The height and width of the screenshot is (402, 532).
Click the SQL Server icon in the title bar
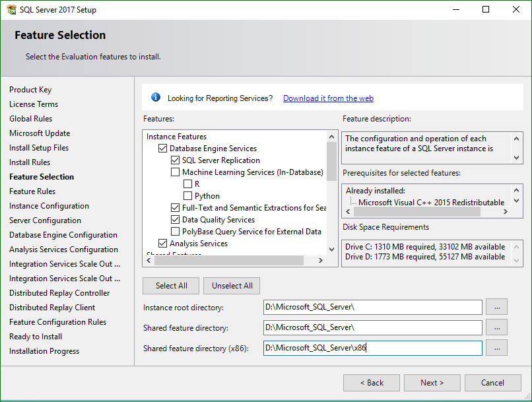pyautogui.click(x=11, y=9)
